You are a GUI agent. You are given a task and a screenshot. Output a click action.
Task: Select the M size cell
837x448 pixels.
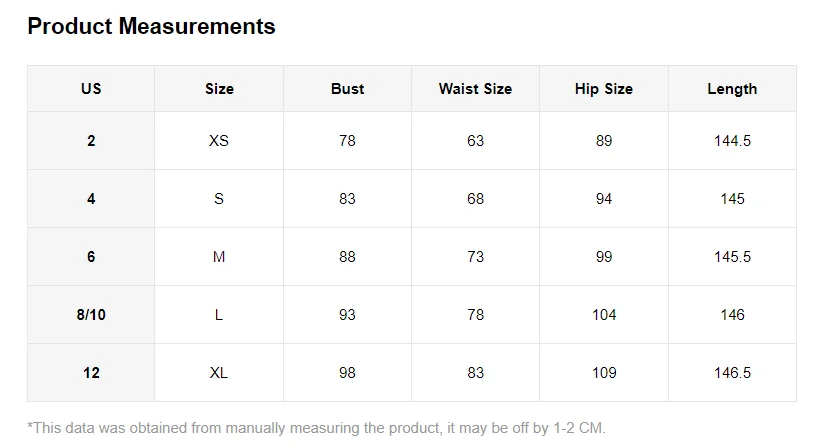click(219, 257)
